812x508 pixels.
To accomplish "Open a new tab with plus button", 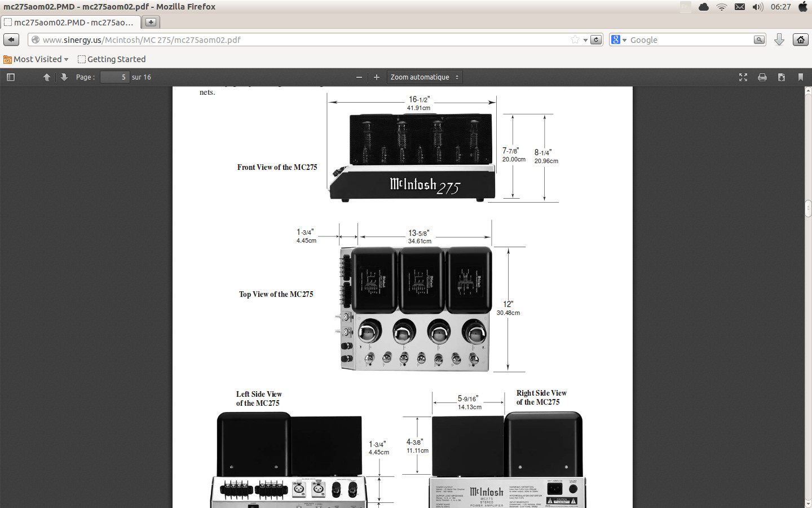I will [151, 22].
